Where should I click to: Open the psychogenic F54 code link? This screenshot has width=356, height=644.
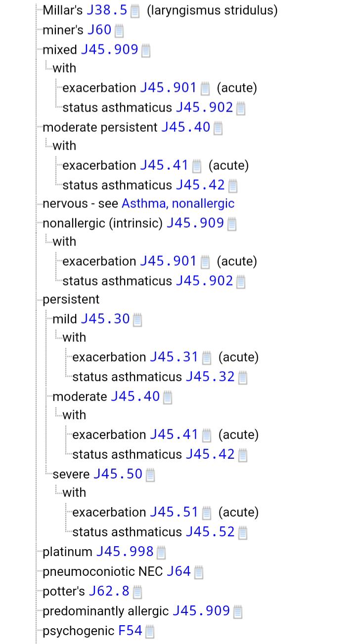click(130, 631)
